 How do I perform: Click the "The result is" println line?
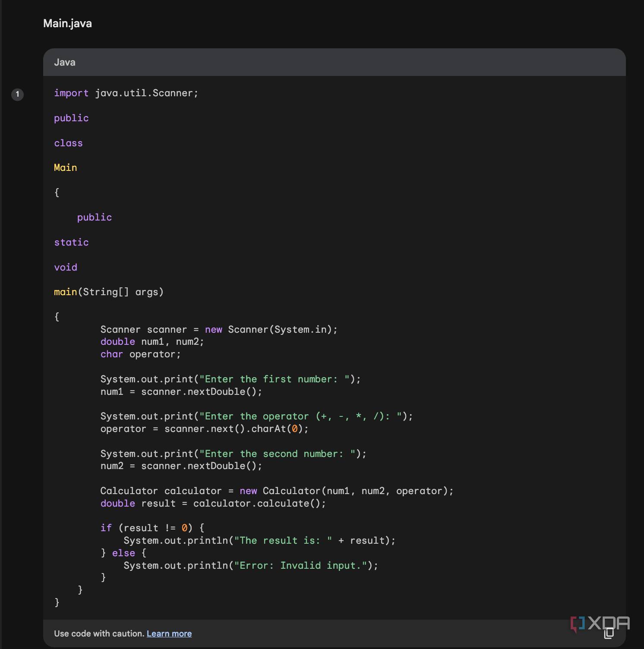click(259, 541)
